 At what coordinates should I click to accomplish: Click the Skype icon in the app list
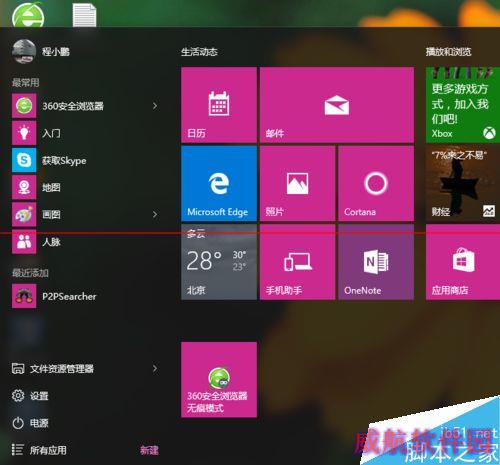24,160
